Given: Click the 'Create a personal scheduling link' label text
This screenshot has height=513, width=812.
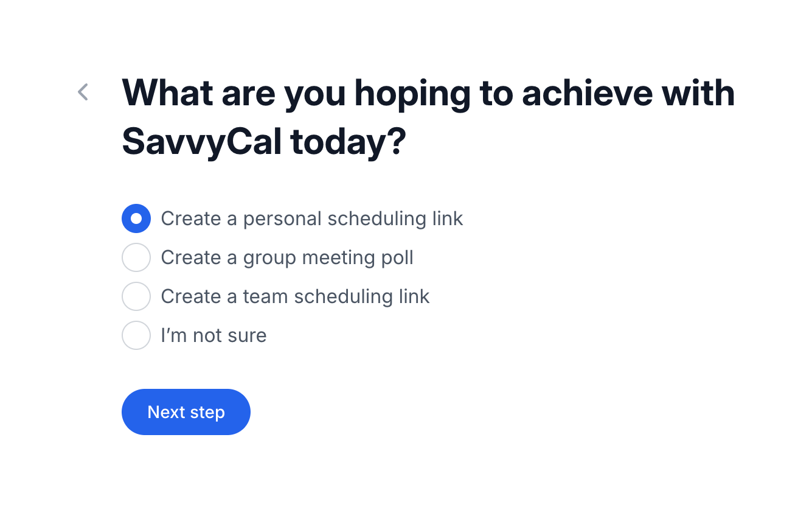Looking at the screenshot, I should tap(311, 218).
